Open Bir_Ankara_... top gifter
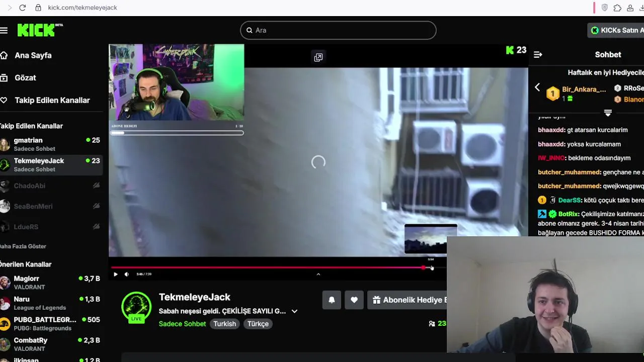Viewport: 644px width, 362px height. [x=584, y=89]
